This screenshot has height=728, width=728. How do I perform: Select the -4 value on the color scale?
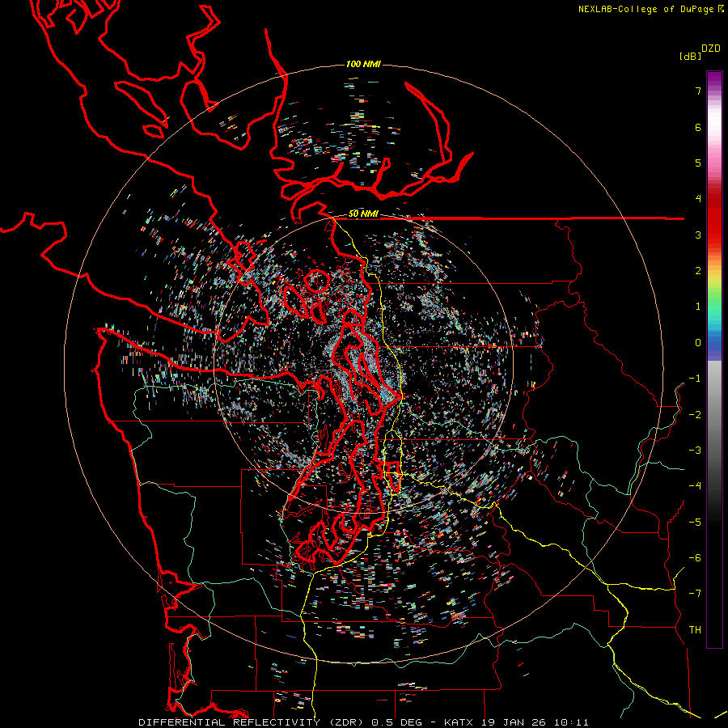coord(695,486)
